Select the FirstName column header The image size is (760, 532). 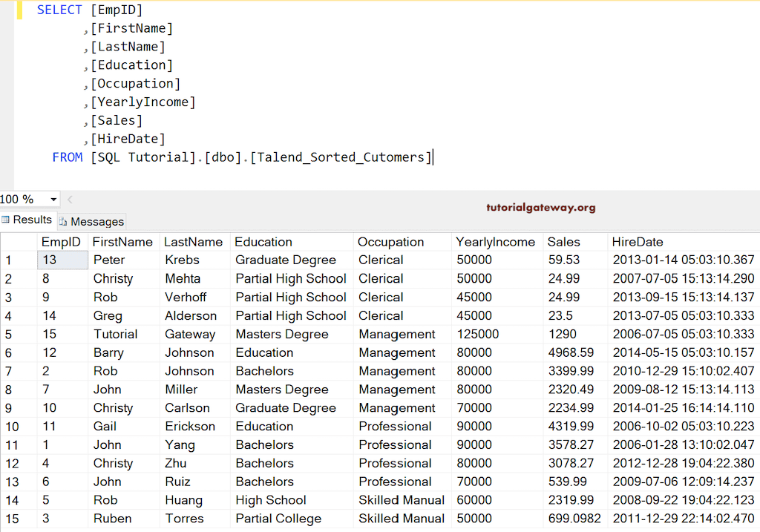click(x=122, y=242)
